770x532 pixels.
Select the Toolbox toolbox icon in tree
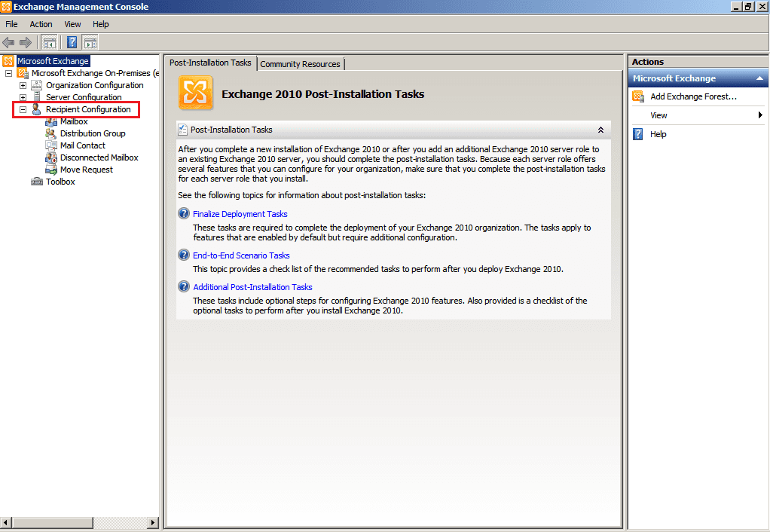coord(37,182)
